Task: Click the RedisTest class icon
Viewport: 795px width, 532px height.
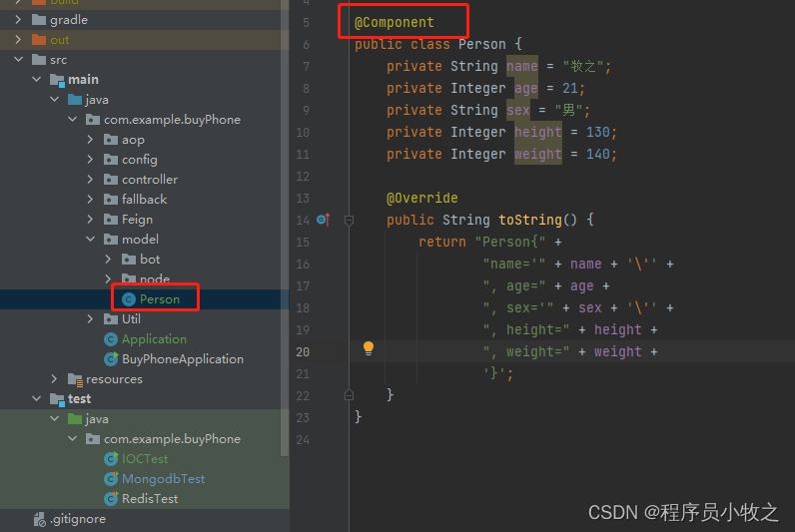Action: (x=111, y=498)
